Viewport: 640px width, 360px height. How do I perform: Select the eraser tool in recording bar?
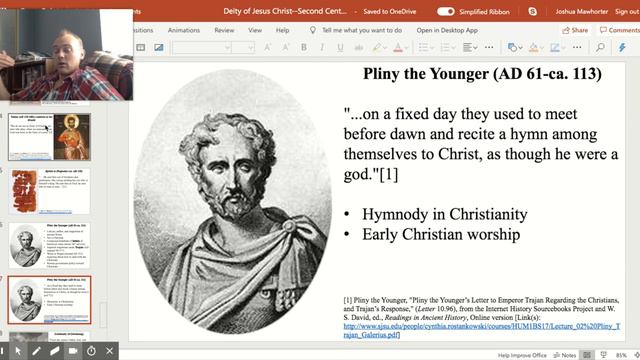(55, 351)
